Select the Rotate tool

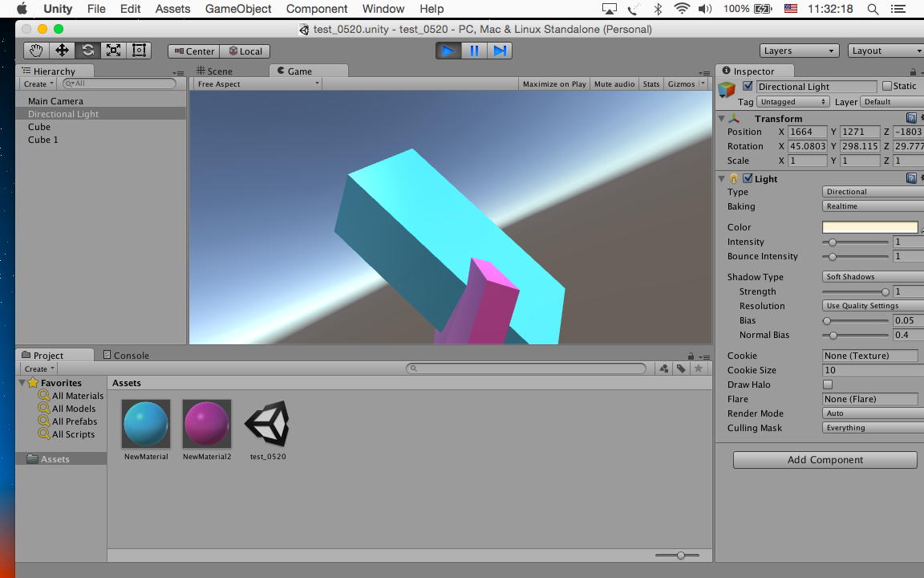87,51
